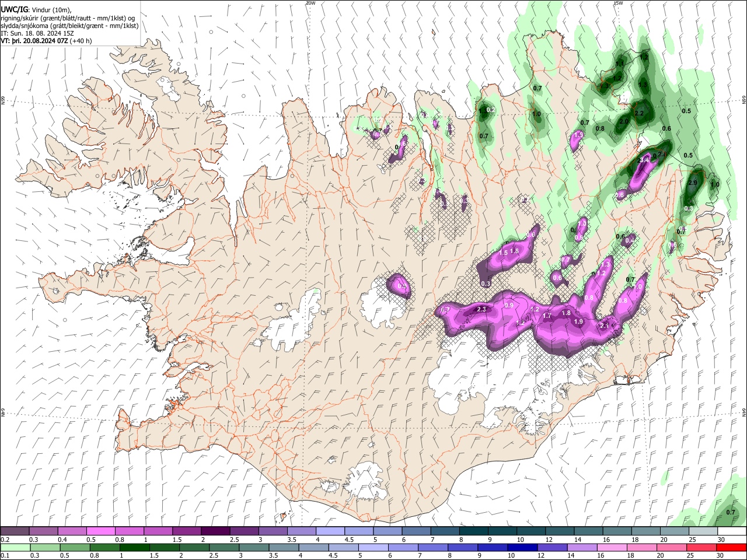
Task: Click the dark grey-purple 0.2 swatch, upper legend row
Action: (x=15, y=531)
